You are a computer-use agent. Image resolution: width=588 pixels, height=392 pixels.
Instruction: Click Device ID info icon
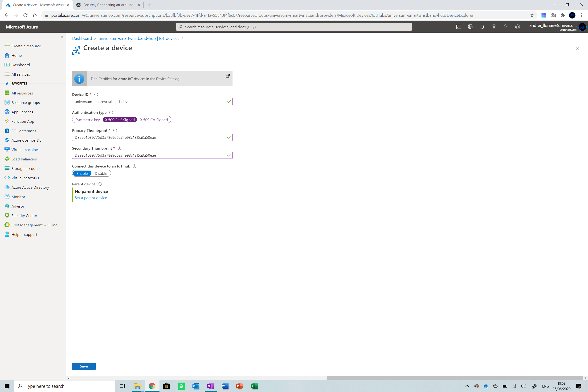(96, 94)
